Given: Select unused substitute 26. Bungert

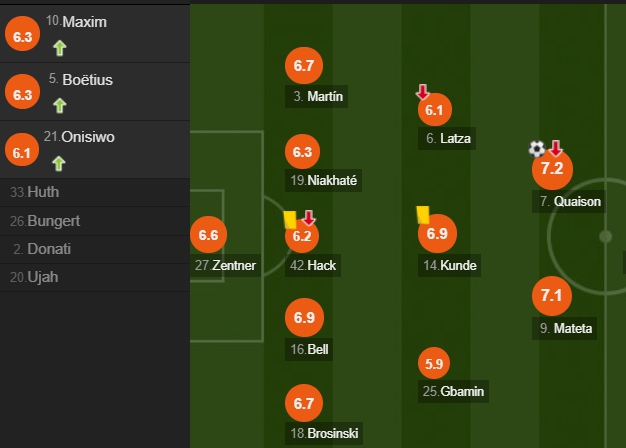Looking at the screenshot, I should 95,221.
